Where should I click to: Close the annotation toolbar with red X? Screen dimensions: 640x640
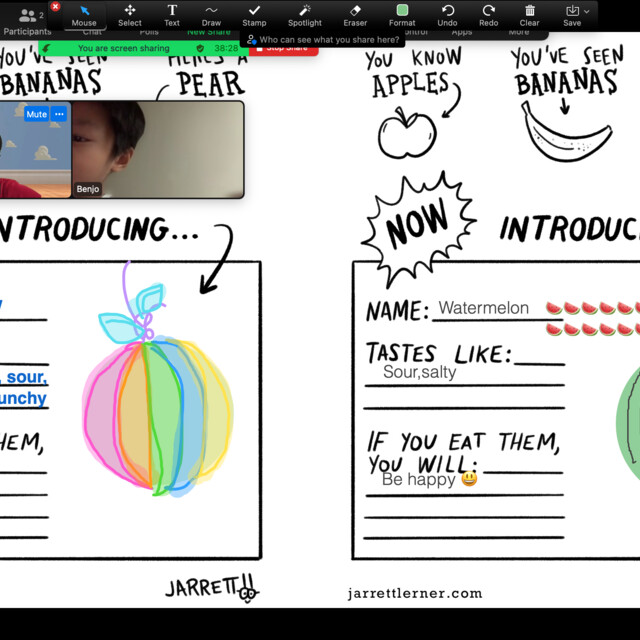[x=55, y=6]
